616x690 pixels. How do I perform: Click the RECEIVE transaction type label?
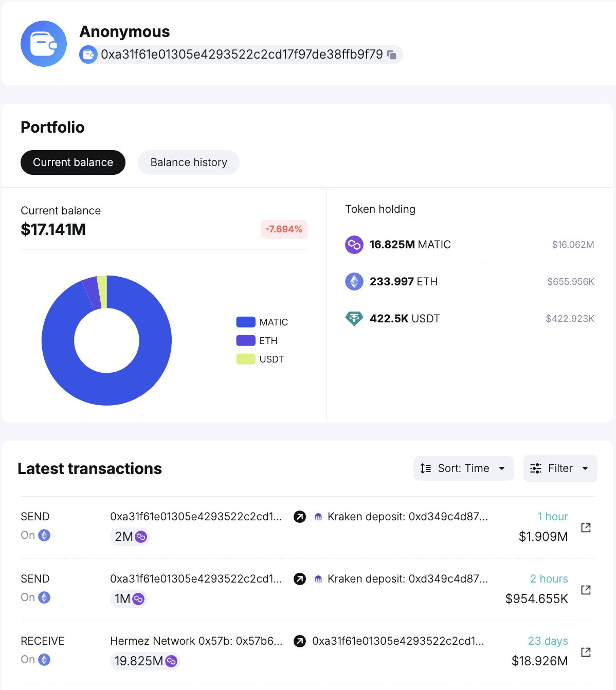click(43, 641)
